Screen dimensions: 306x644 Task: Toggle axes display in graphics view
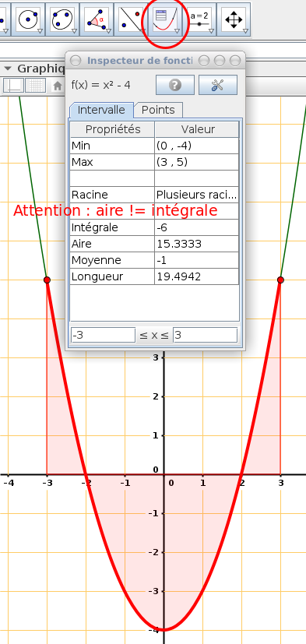coord(13,86)
